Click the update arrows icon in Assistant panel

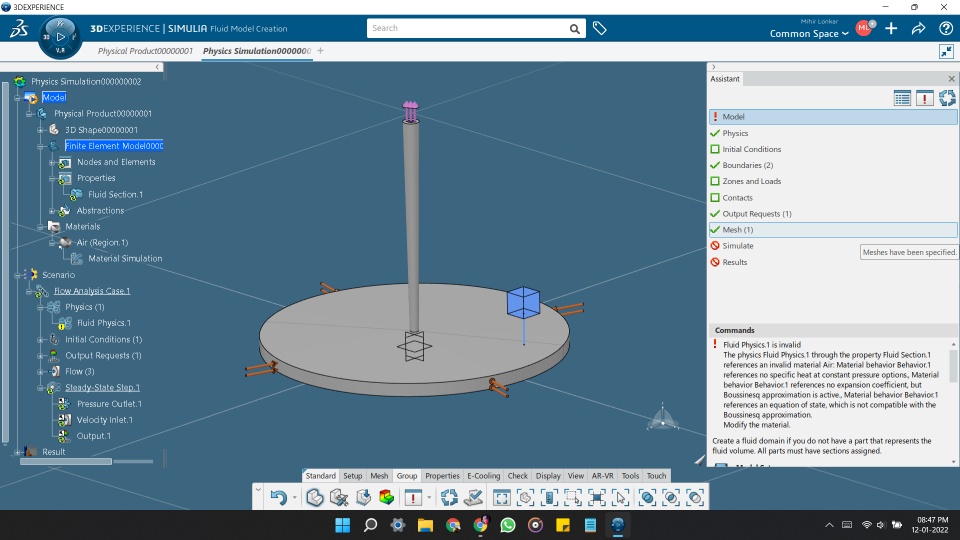point(947,98)
